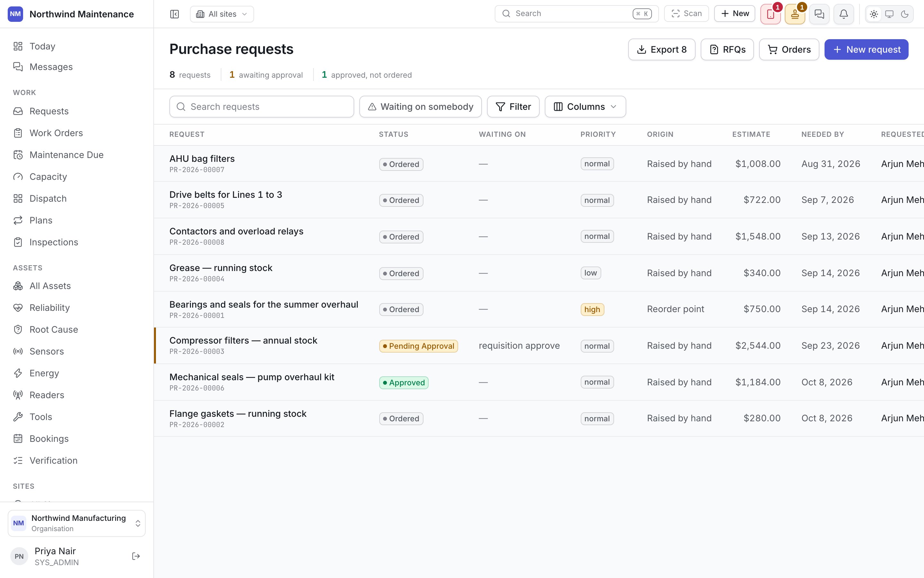
Task: Click the Energy lightning icon
Action: [x=18, y=373]
